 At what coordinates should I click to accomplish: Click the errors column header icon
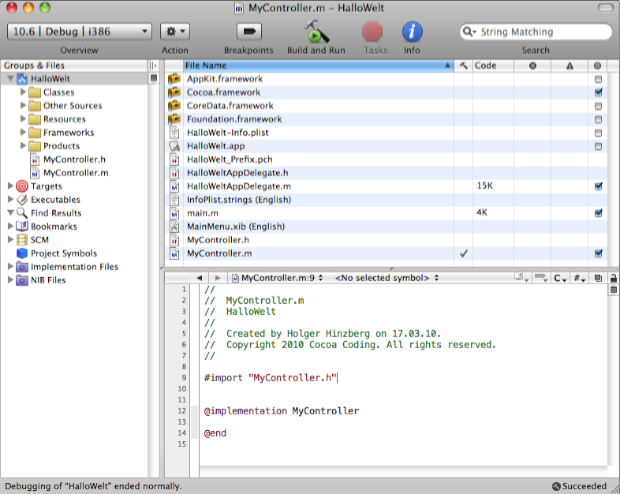coord(533,66)
